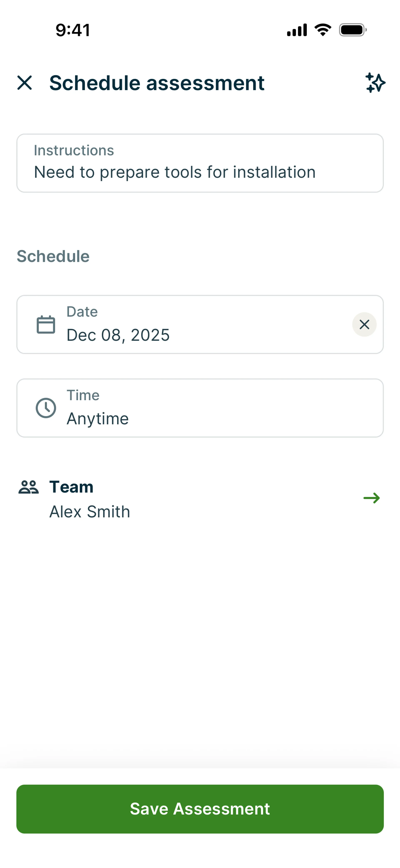This screenshot has width=400, height=868.
Task: Tap the Schedule section heading
Action: pyautogui.click(x=53, y=257)
